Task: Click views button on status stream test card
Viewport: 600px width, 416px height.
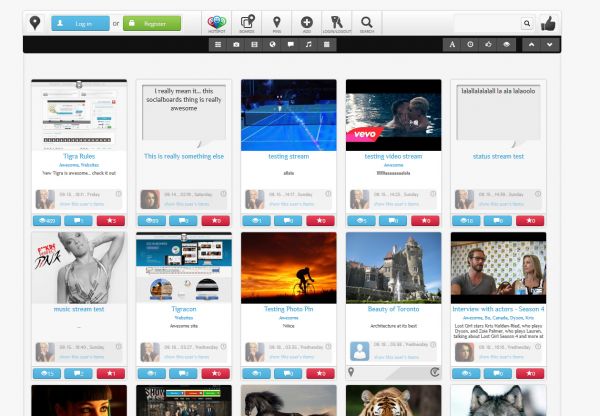Action: pyautogui.click(x=466, y=221)
